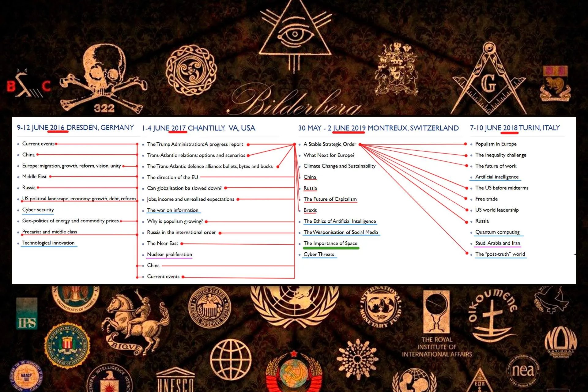Click the FBI Department of Justice seal
This screenshot has height=392, width=588.
pyautogui.click(x=67, y=344)
